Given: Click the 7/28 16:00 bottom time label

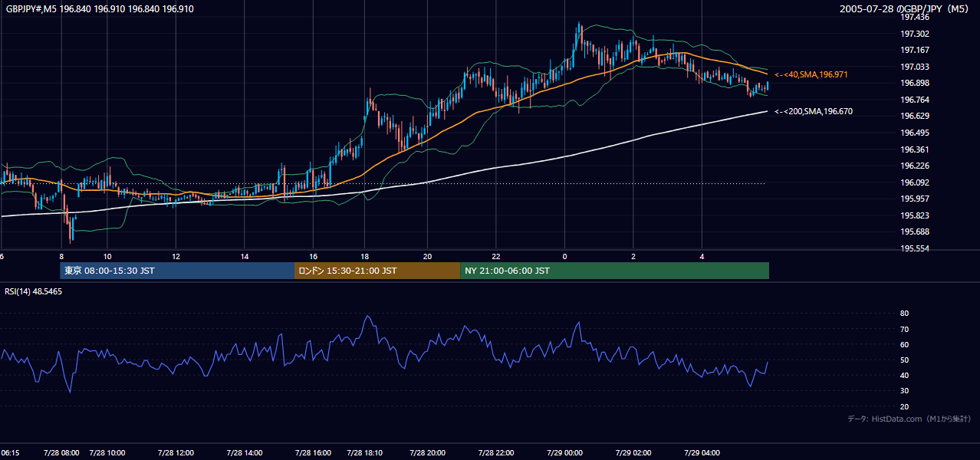Looking at the screenshot, I should coord(313,453).
